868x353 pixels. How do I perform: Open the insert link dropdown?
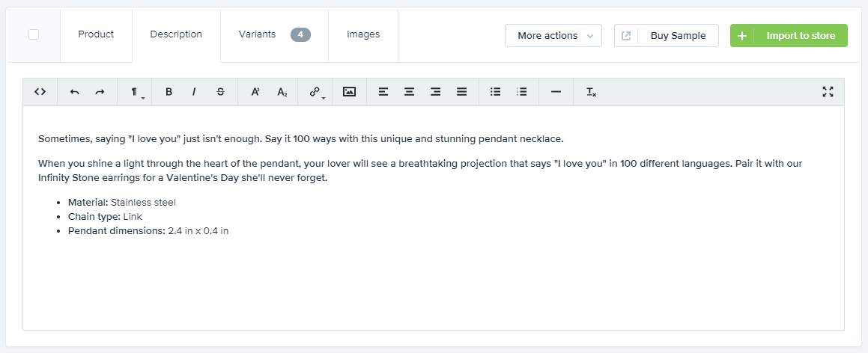[x=316, y=92]
